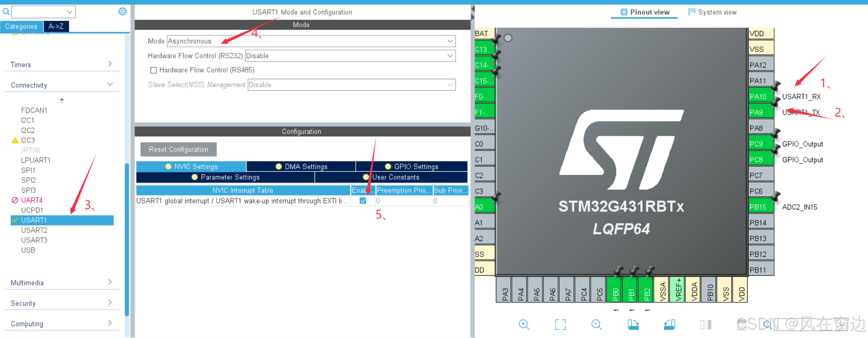Rotate the chip counter-clockwise

(669, 324)
